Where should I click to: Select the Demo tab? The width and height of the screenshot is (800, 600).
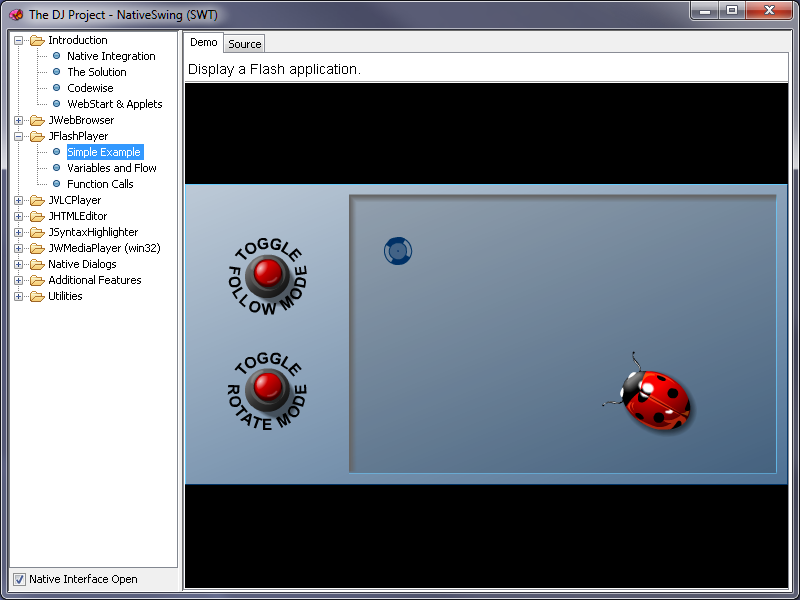coord(203,42)
